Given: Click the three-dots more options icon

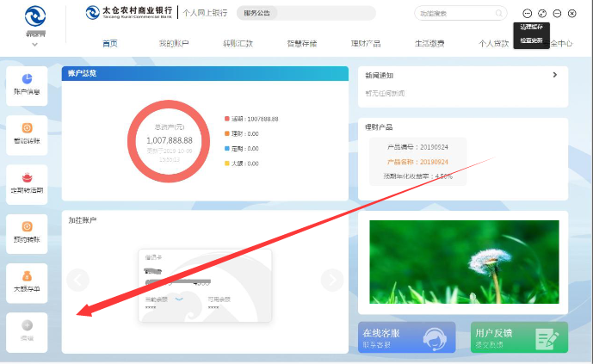Looking at the screenshot, I should (528, 14).
